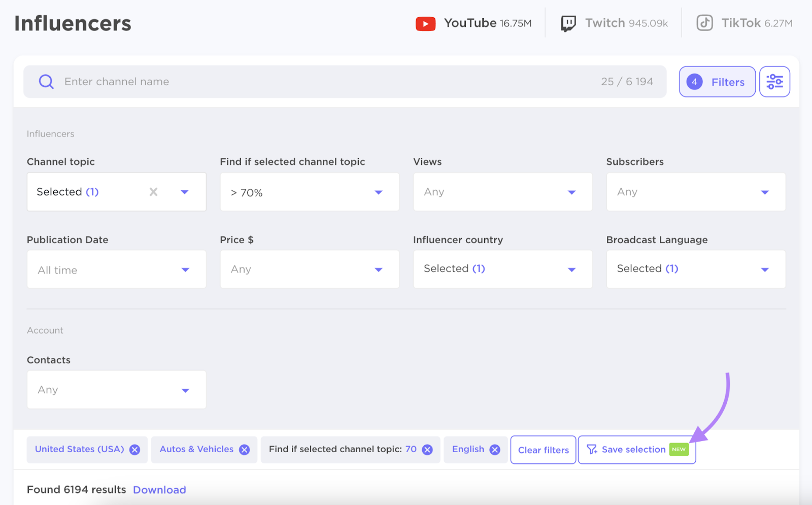
Task: Select the YouTube platform icon
Action: tap(425, 23)
